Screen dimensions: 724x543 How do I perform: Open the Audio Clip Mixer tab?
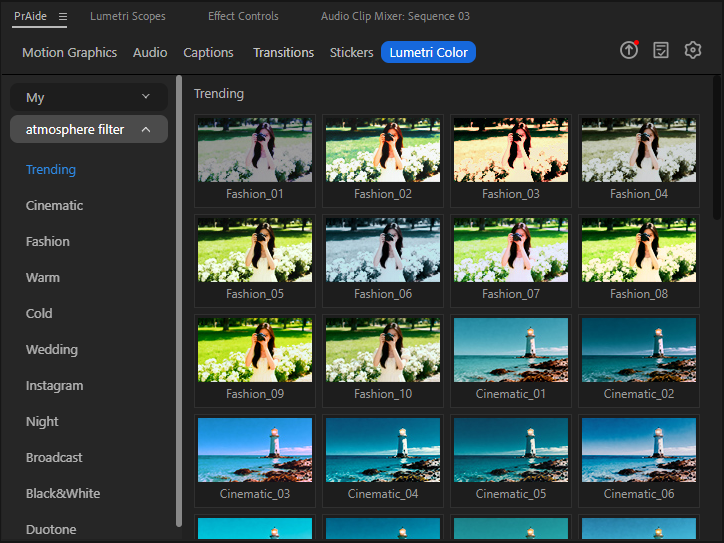click(395, 17)
